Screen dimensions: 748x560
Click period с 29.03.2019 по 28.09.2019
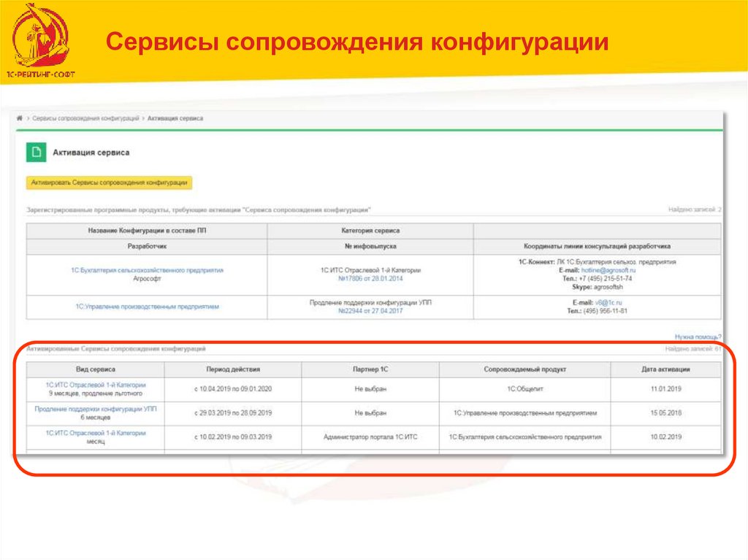tap(233, 413)
